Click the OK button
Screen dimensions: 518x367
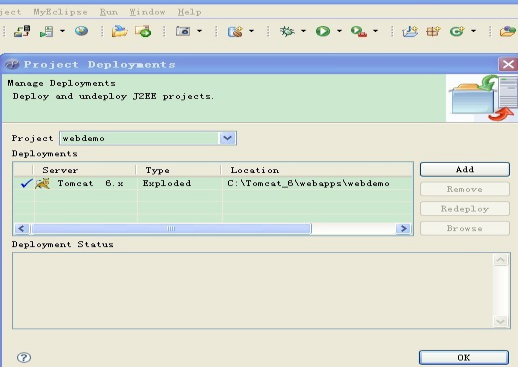(464, 357)
